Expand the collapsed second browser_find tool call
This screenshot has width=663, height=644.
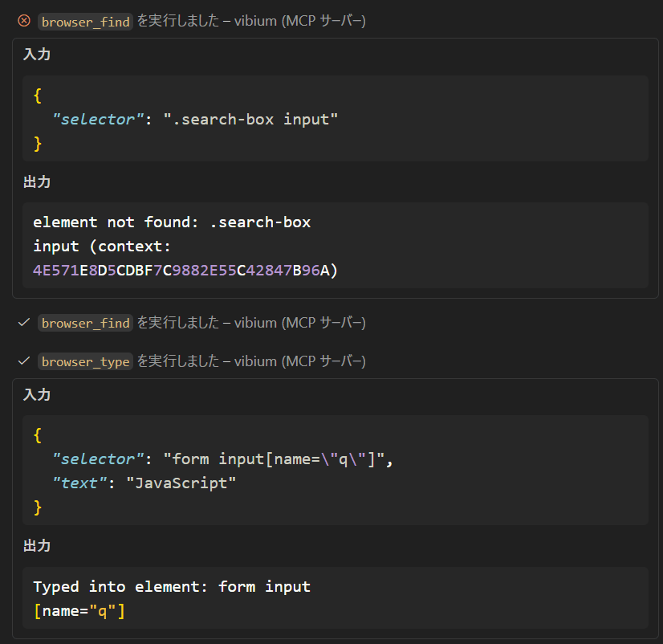(x=202, y=323)
